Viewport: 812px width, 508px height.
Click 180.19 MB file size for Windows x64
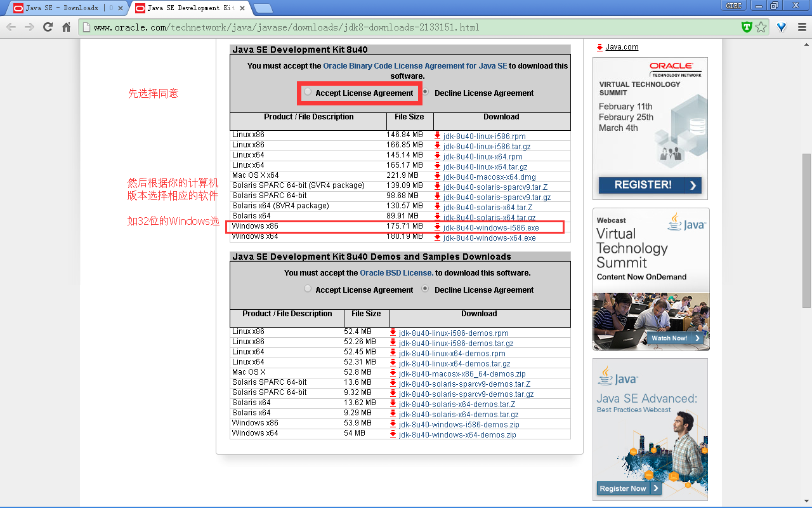pos(405,236)
